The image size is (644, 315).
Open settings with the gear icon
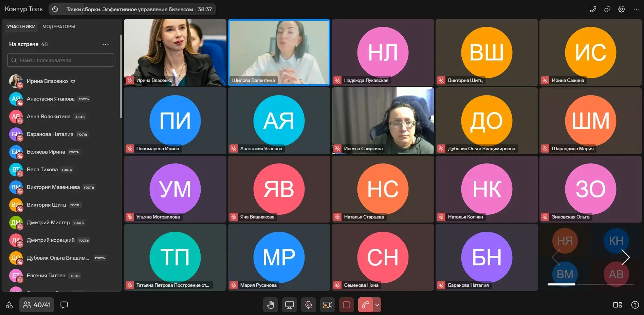622,9
